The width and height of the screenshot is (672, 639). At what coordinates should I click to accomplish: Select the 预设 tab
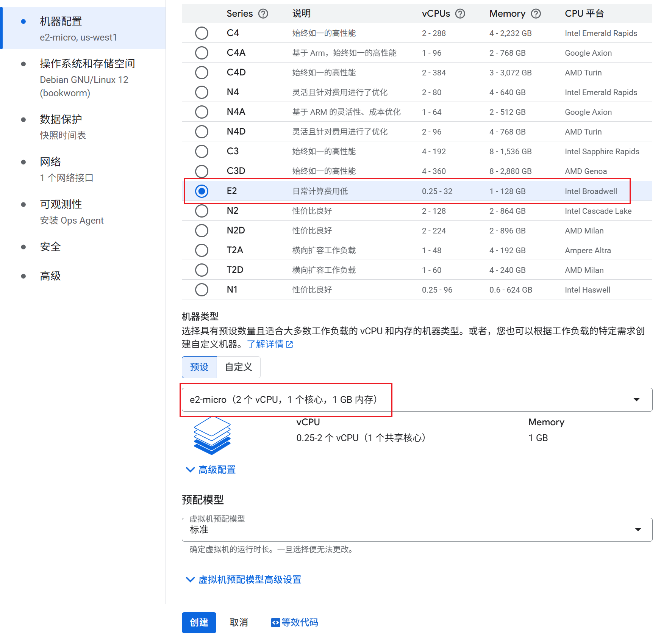pos(199,367)
